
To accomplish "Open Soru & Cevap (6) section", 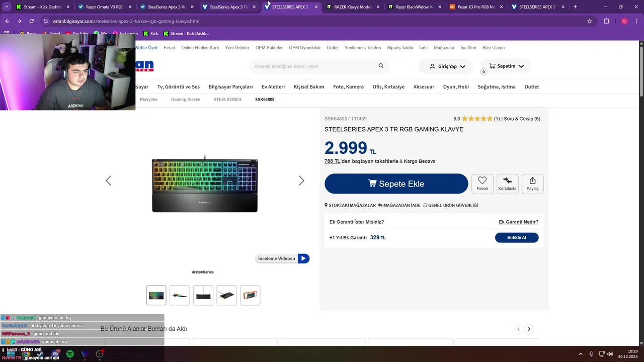I will (x=522, y=119).
